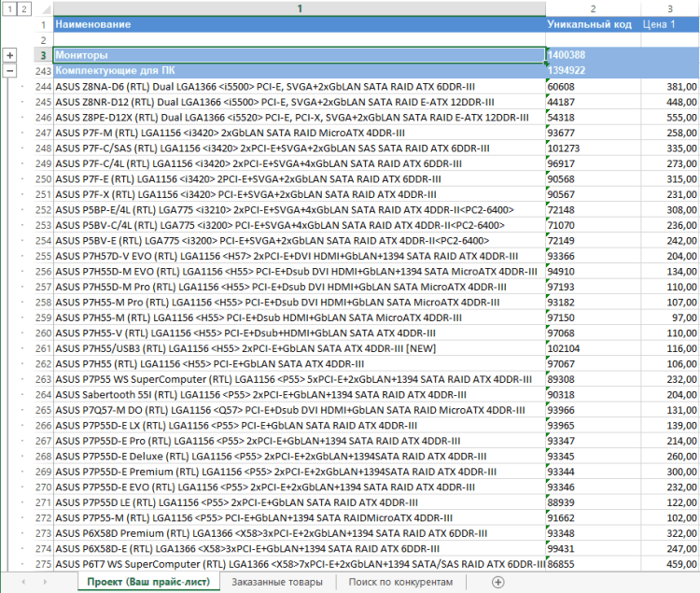The height and width of the screenshot is (593, 700).
Task: Click code cell 60608
Action: (x=594, y=87)
